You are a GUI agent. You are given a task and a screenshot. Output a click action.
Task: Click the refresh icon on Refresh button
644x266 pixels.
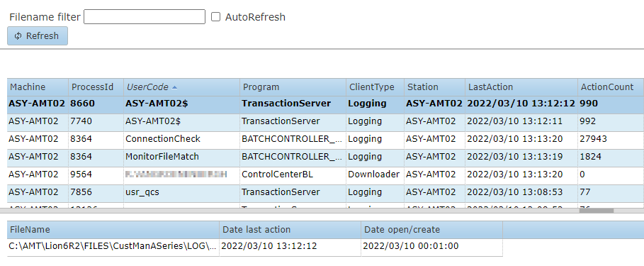(18, 35)
